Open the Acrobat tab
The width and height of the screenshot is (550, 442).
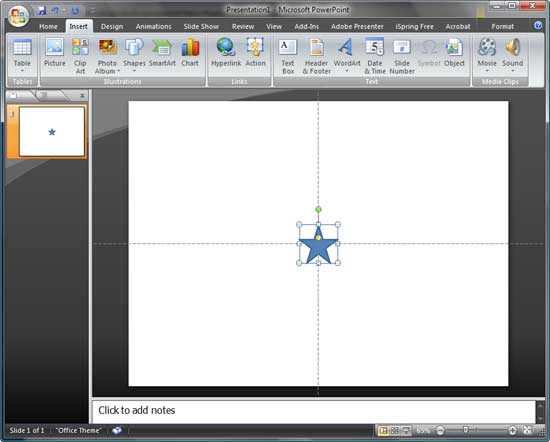[x=458, y=27]
